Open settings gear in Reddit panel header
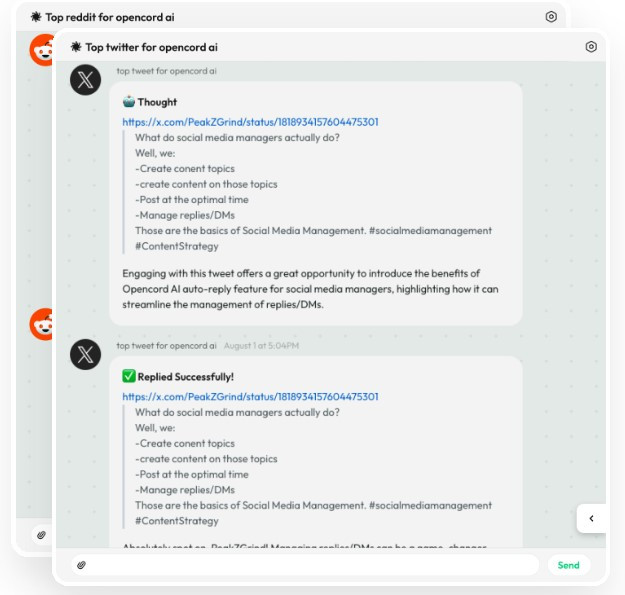The image size is (625, 595). (x=551, y=17)
